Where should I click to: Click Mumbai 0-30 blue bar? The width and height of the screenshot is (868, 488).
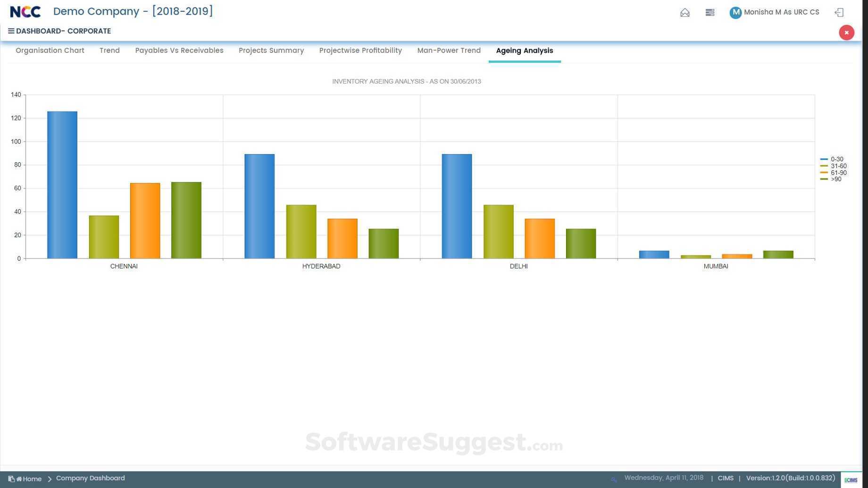654,255
